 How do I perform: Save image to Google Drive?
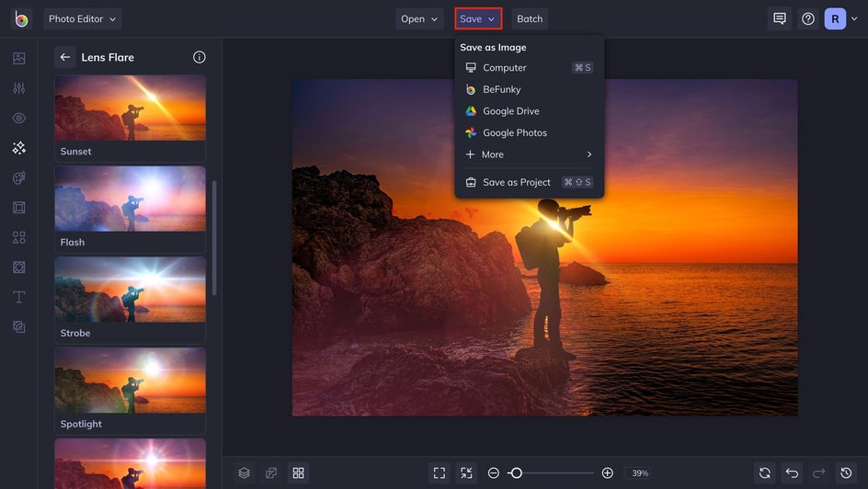coord(530,110)
